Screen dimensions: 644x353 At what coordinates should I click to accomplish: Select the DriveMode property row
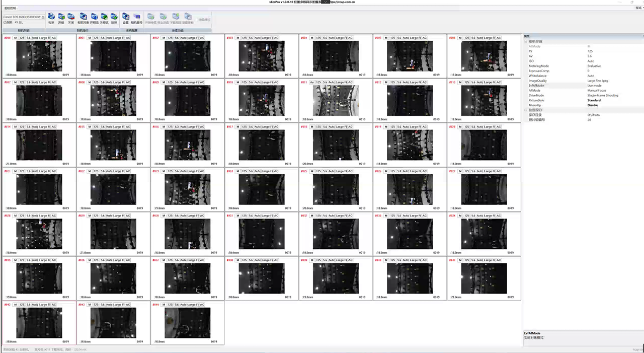click(x=539, y=95)
